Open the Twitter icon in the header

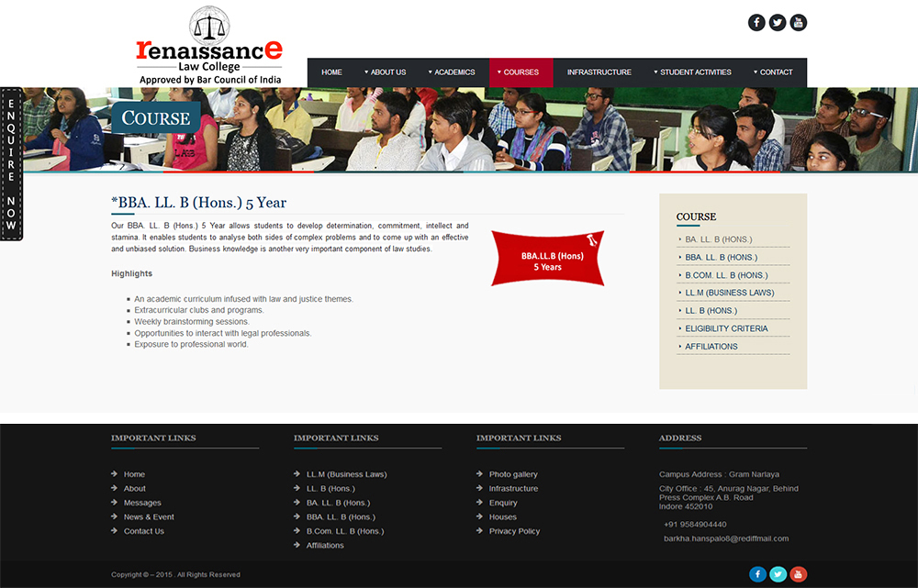pos(778,23)
